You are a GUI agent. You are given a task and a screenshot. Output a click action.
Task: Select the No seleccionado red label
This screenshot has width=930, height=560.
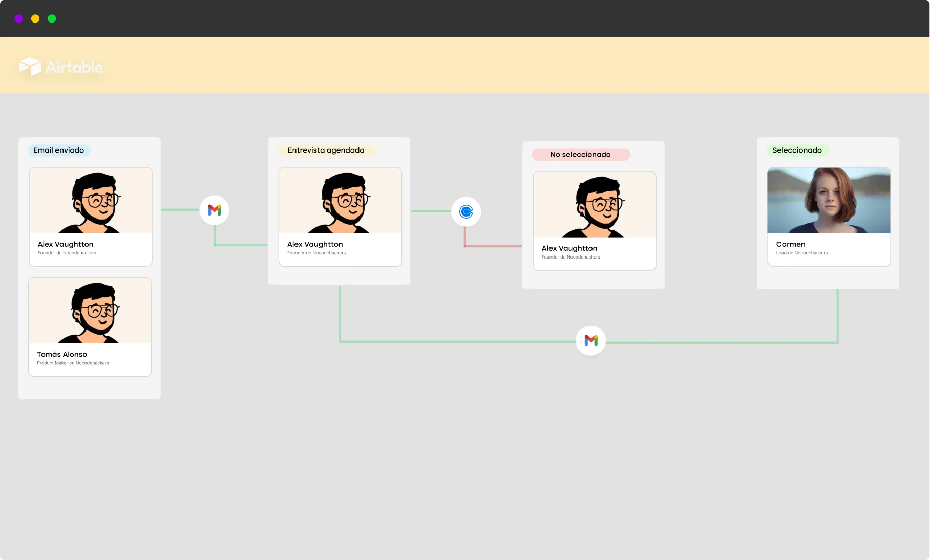click(580, 155)
